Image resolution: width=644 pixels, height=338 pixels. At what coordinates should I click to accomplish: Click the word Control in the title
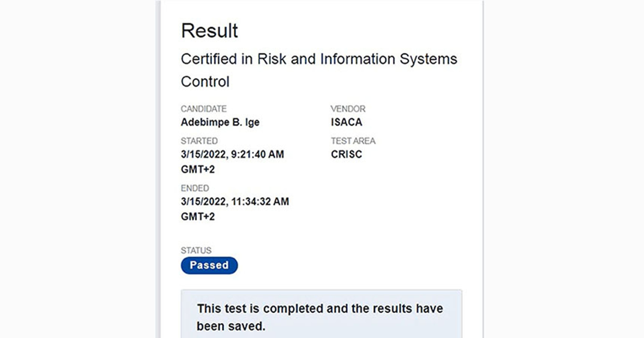click(x=205, y=82)
